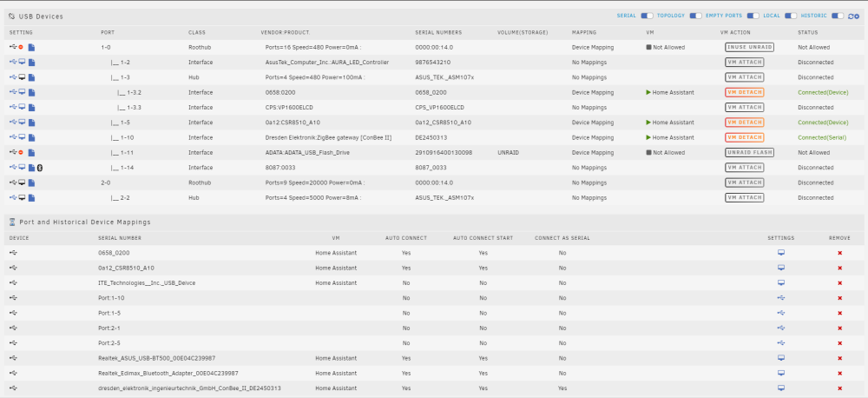Open the document icon in the 1-3.3 row
Image resolution: width=868 pixels, height=398 pixels.
(x=31, y=107)
